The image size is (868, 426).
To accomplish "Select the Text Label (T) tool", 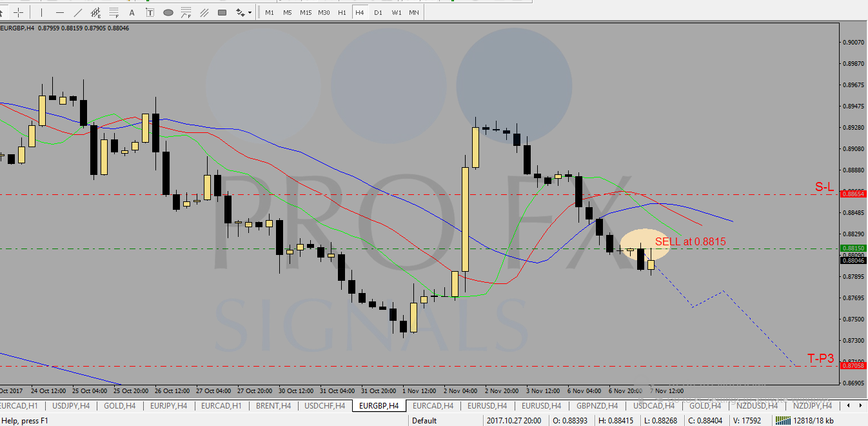I will [x=150, y=12].
